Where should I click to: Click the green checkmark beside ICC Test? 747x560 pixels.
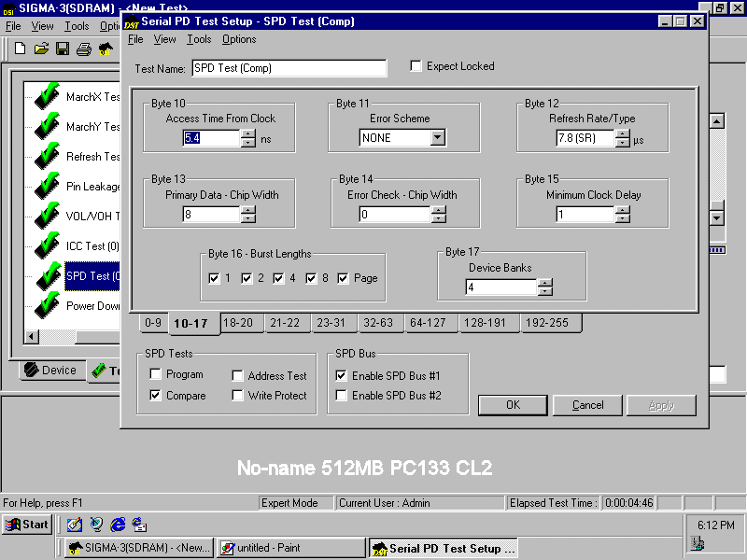[x=45, y=245]
